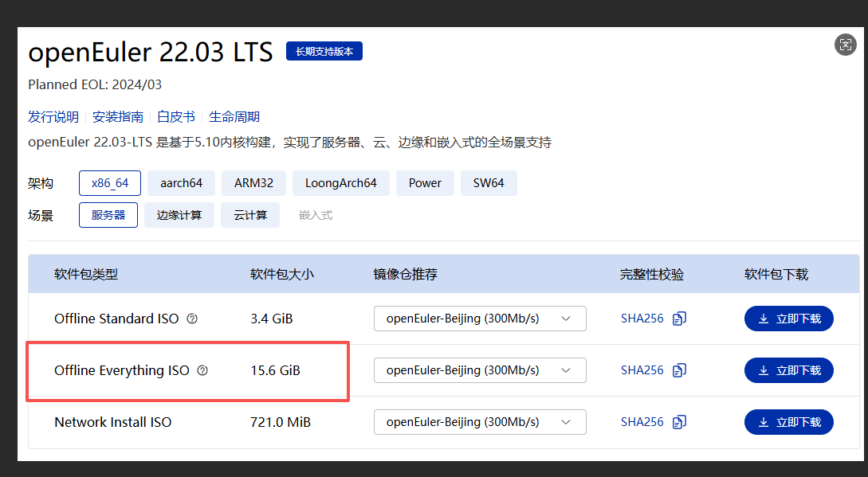Image resolution: width=868 pixels, height=477 pixels.
Task: Download the Offline Everything ISO
Action: click(789, 370)
